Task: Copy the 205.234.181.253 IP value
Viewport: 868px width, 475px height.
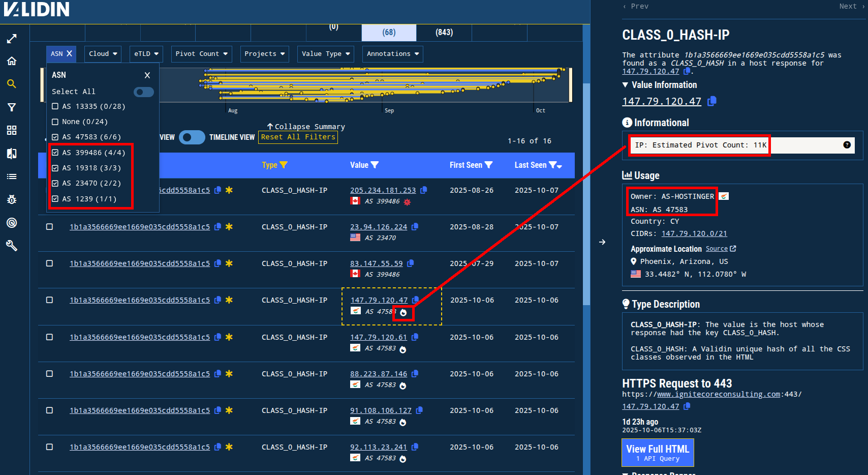Action: tap(424, 190)
